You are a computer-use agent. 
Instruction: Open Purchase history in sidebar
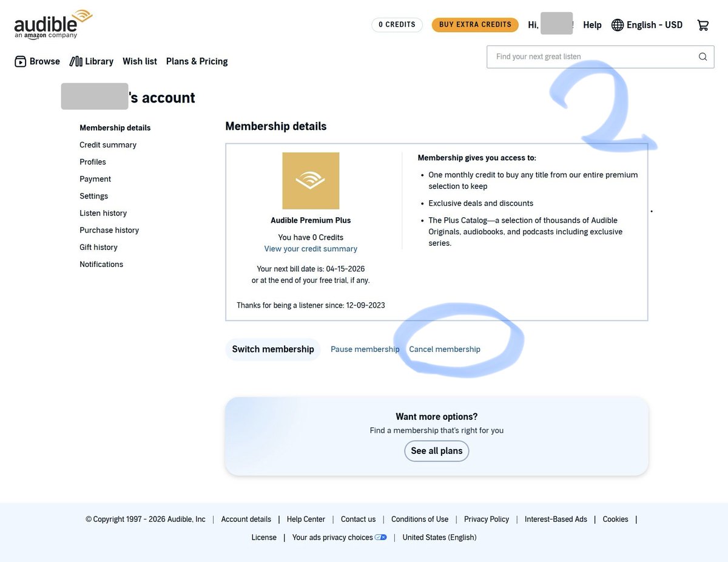point(109,230)
